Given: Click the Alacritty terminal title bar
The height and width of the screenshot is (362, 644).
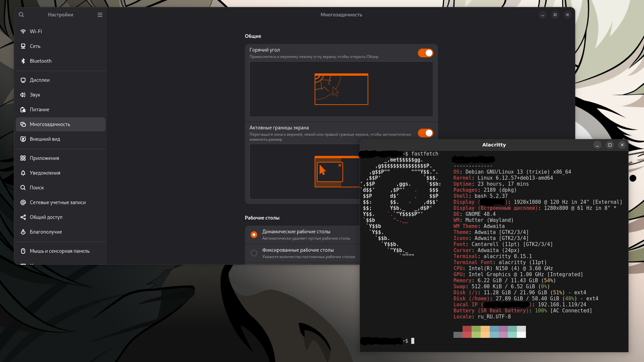Looking at the screenshot, I should 494,145.
